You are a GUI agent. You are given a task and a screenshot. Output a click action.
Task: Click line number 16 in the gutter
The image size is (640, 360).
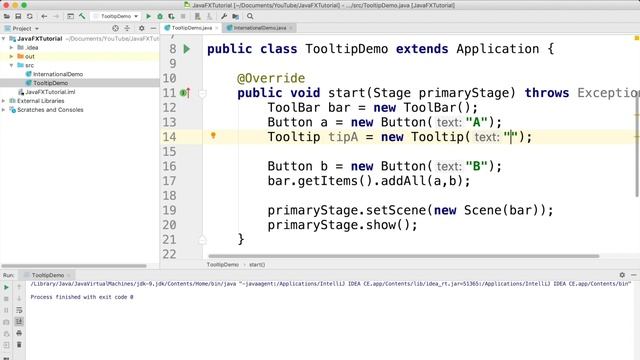tap(169, 166)
